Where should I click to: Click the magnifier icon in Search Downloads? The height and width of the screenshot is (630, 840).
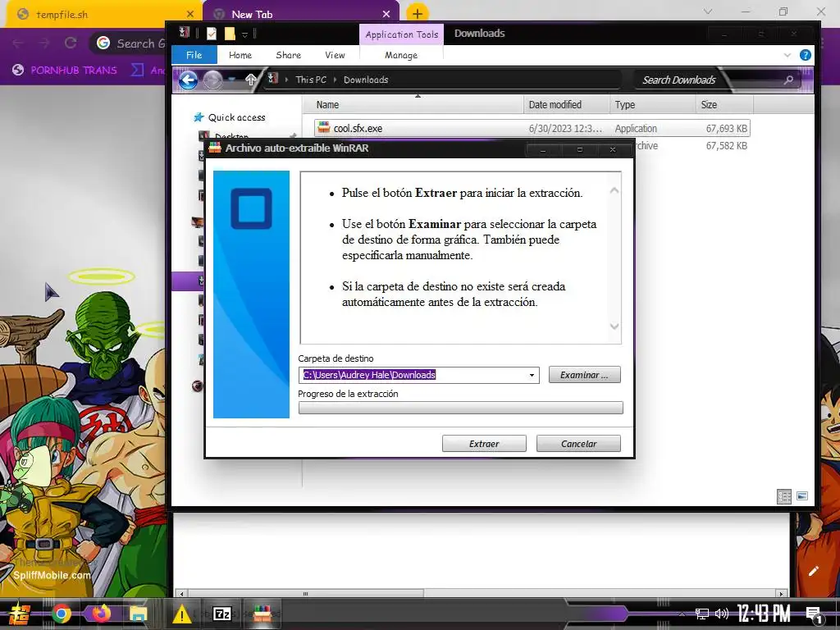788,80
